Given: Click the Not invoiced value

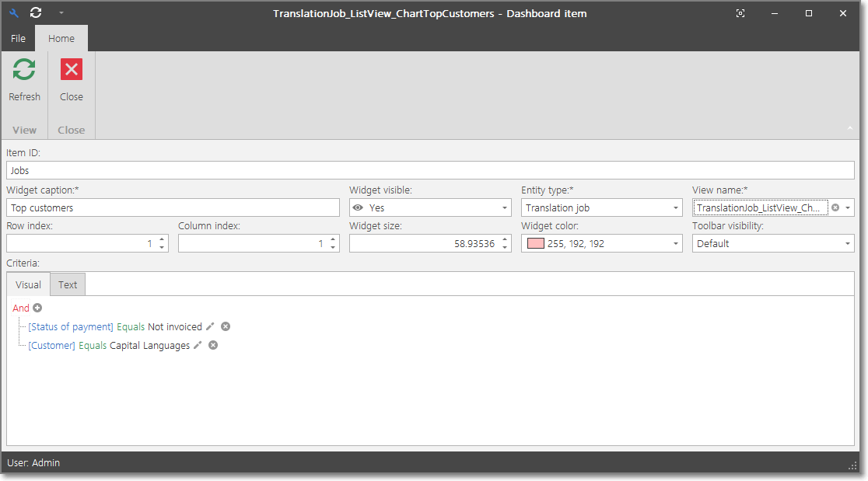Looking at the screenshot, I should (175, 326).
